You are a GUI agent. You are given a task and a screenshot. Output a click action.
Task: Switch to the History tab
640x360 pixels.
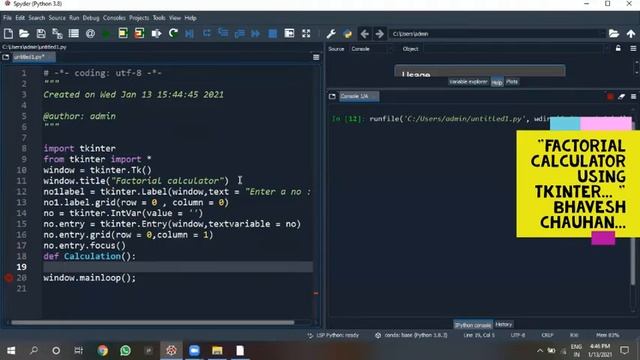point(504,324)
